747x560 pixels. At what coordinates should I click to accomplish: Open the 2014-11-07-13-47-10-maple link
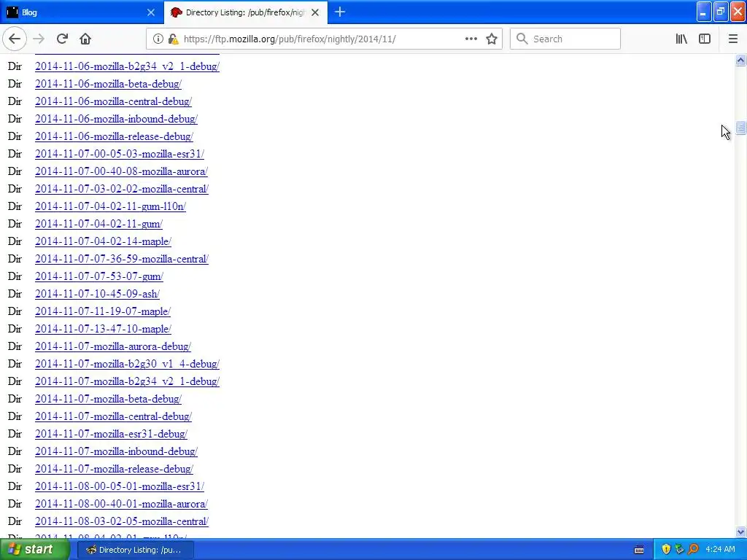pos(103,329)
